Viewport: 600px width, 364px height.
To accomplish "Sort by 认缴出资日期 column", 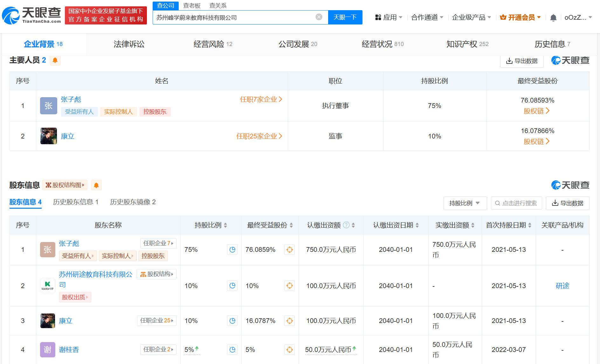I will pyautogui.click(x=417, y=225).
